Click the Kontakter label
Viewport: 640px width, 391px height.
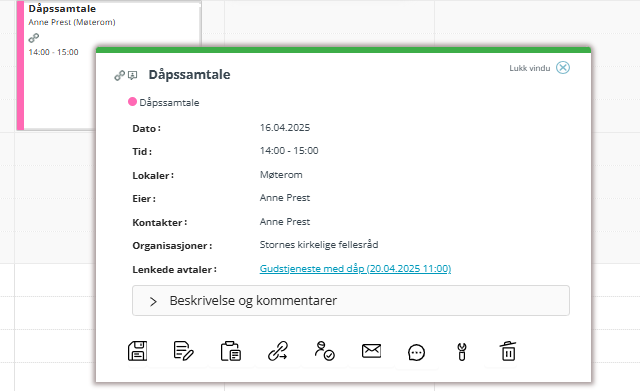pyautogui.click(x=159, y=223)
